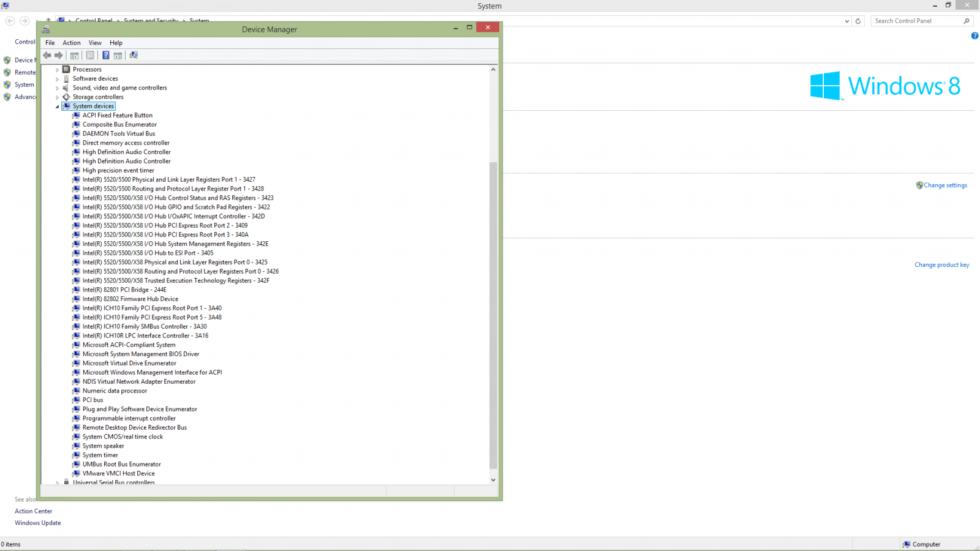The width and height of the screenshot is (980, 551).
Task: Click the Software devices icon
Action: 66,78
